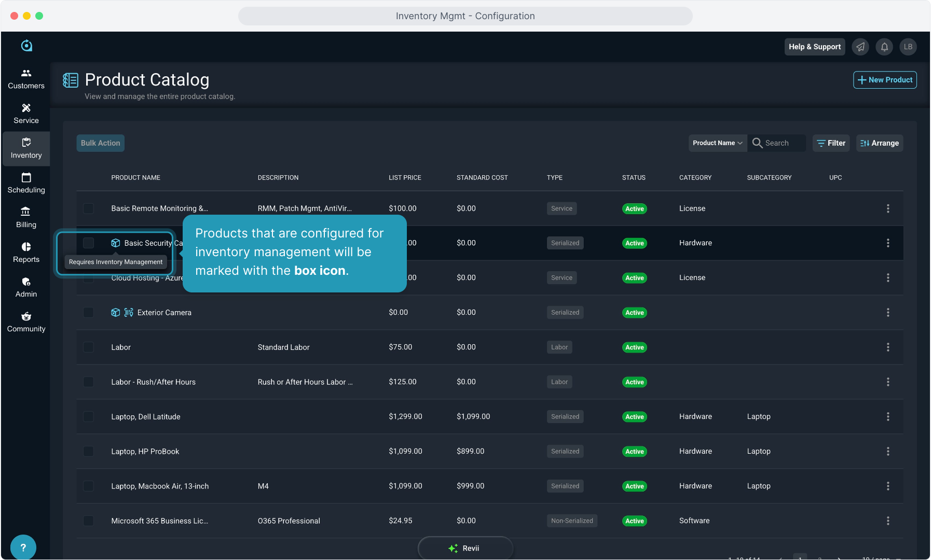Open the Arrange columns menu
931x560 pixels.
[879, 143]
